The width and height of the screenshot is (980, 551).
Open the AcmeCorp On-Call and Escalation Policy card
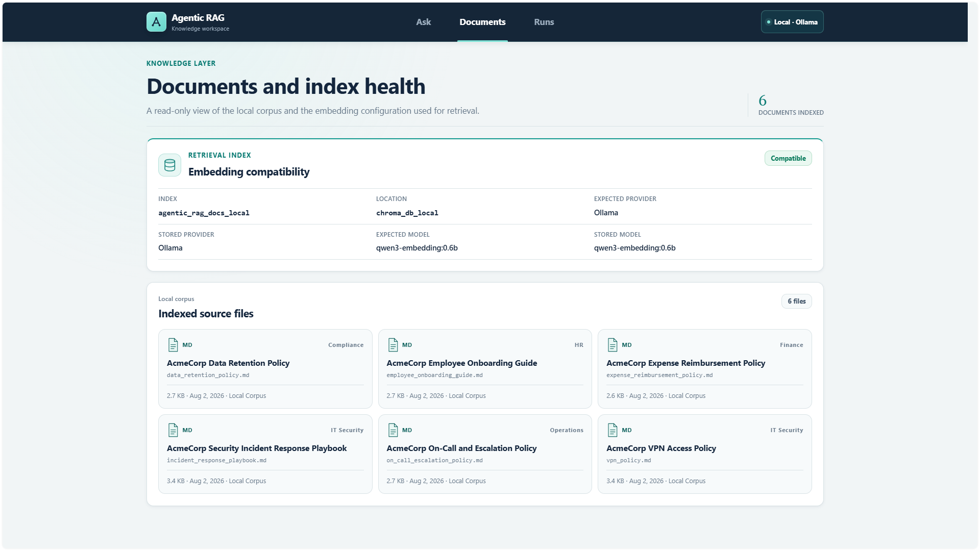[485, 454]
